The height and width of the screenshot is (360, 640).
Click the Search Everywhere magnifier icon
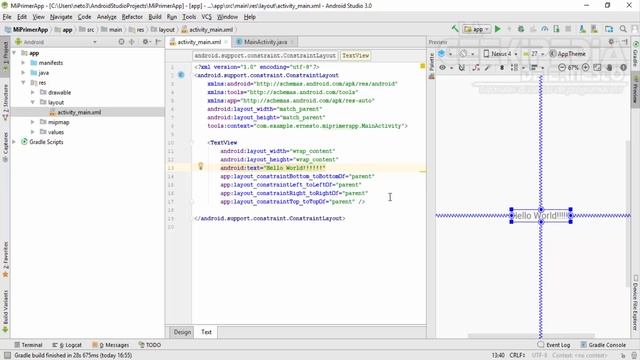point(623,29)
